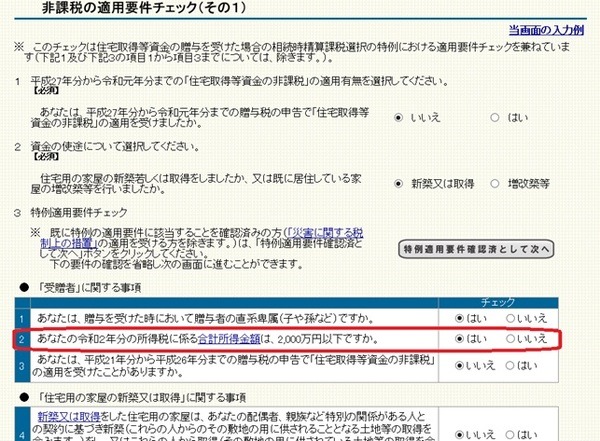
Task: Click the 「受贈者」に関する事項 section heading
Action: (x=90, y=288)
